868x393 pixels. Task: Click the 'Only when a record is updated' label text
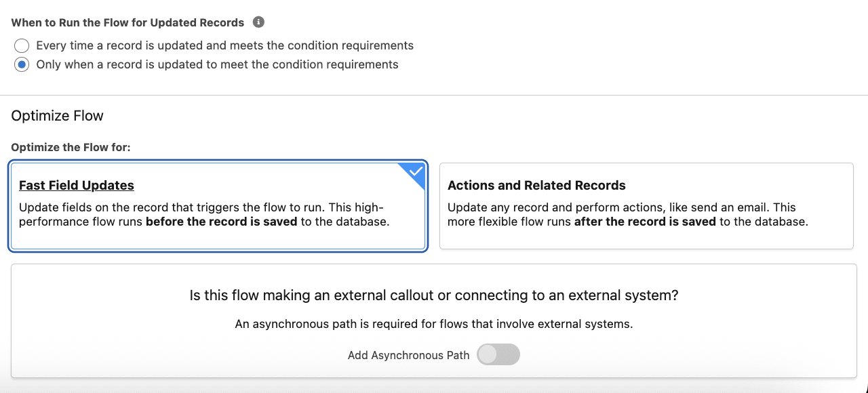[217, 65]
